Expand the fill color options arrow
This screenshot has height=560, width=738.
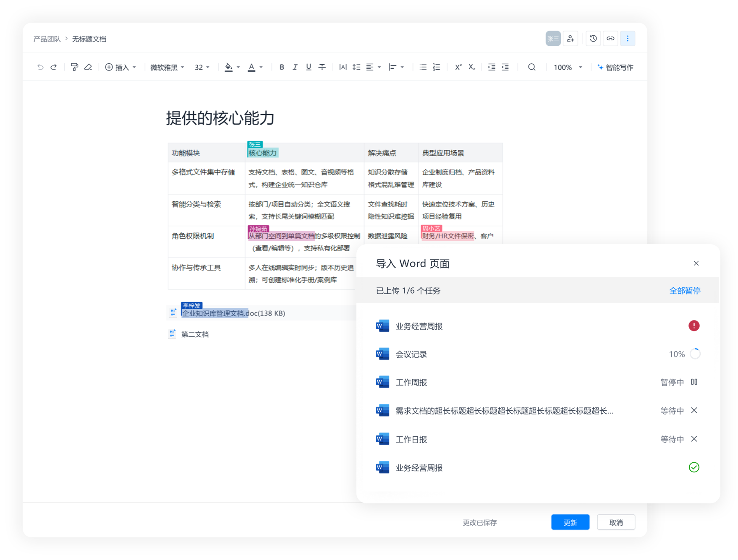click(x=238, y=67)
